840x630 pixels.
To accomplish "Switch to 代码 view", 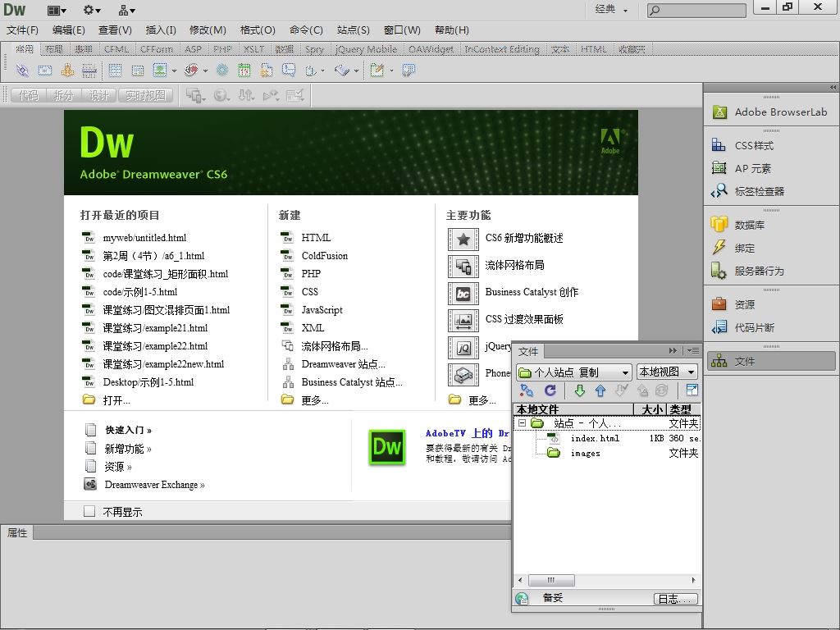I will click(29, 95).
